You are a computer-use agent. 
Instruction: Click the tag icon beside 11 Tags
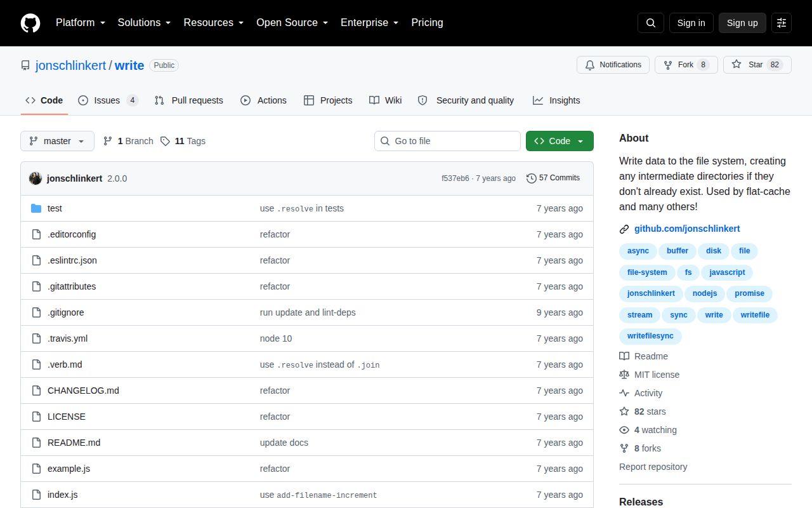coord(165,141)
